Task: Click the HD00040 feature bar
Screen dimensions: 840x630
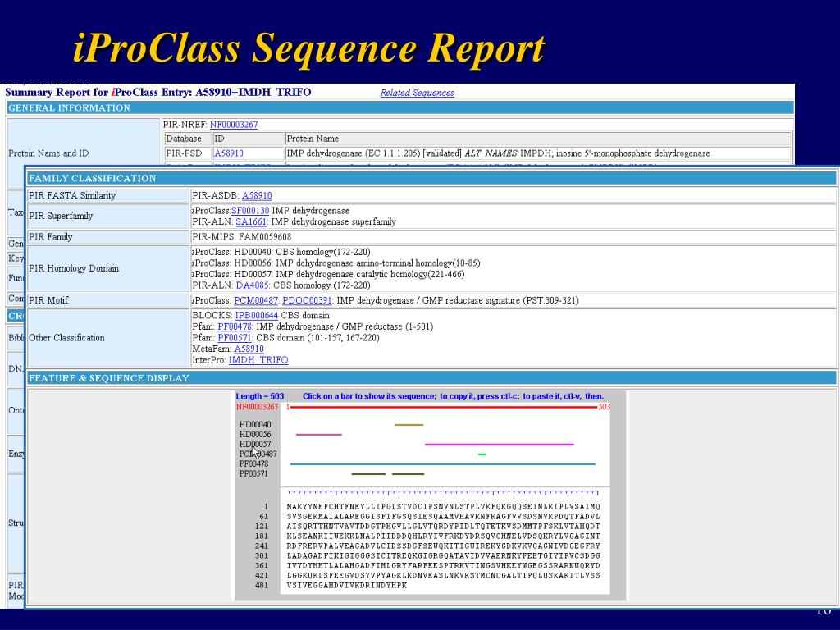Action: pos(409,425)
